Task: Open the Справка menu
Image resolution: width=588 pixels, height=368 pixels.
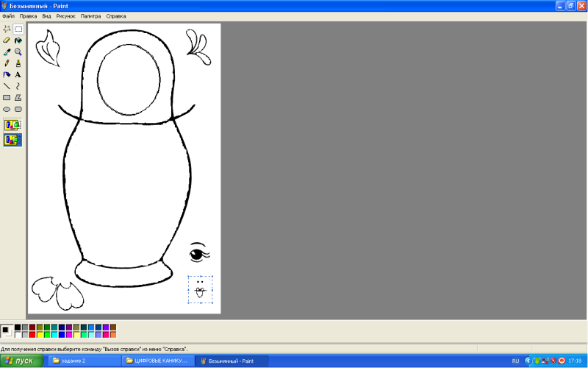Action: tap(115, 15)
